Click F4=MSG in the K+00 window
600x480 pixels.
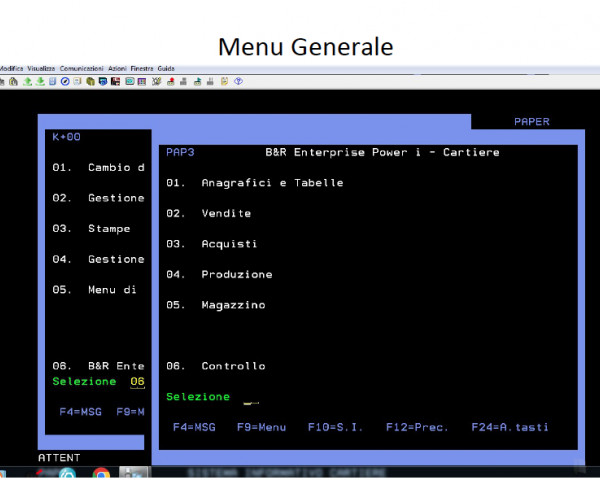coord(81,412)
